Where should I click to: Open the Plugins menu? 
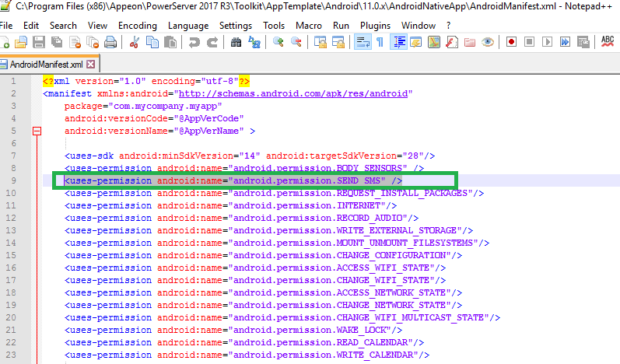[375, 26]
